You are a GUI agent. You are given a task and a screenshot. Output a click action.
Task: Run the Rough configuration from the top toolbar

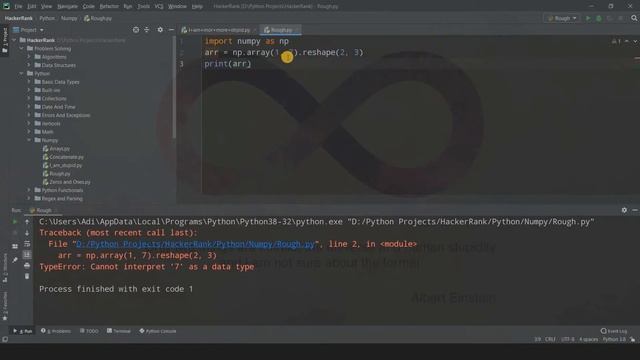(x=588, y=18)
